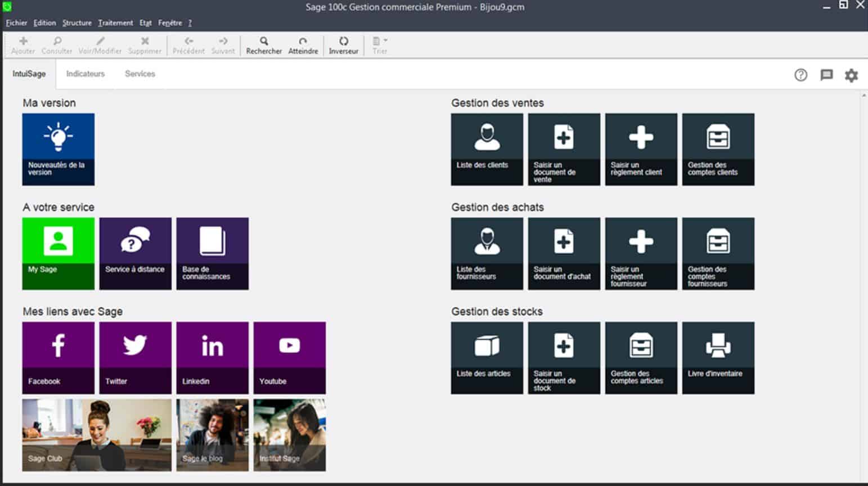Screen dimensions: 868x486
Task: Click the Atteindre toolbar tool
Action: [303, 44]
